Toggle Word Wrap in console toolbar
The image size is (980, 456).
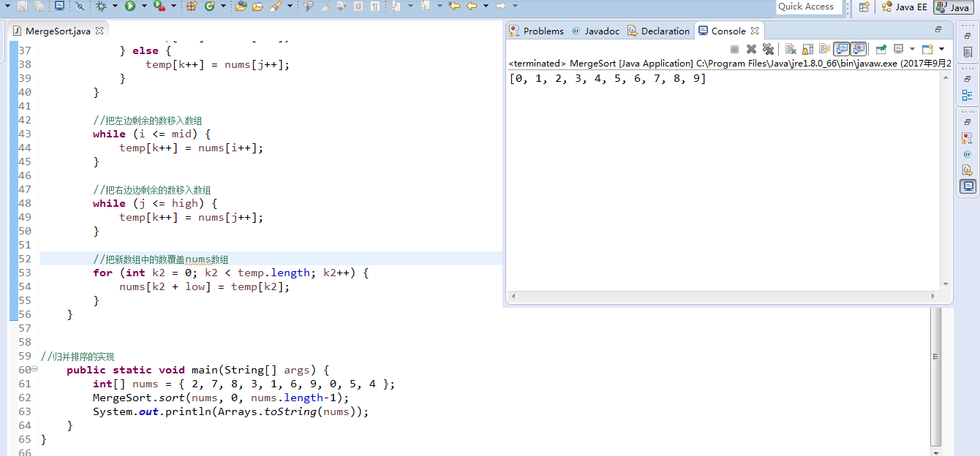coord(825,49)
